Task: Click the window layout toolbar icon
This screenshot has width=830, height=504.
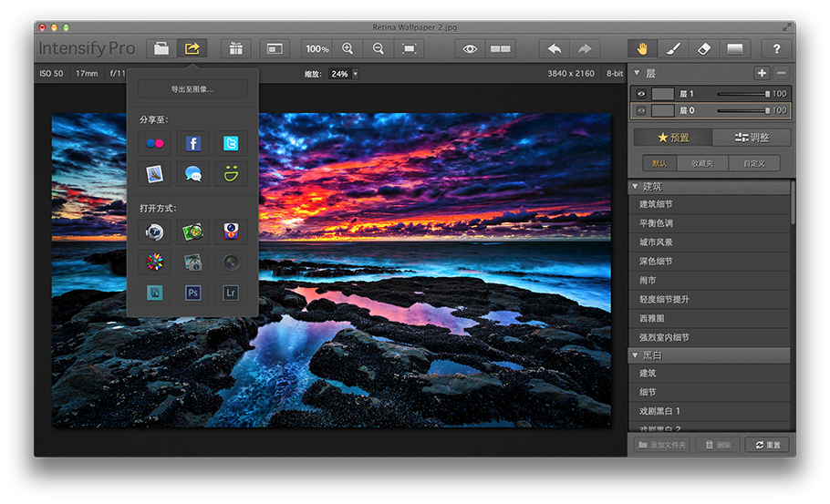Action: tap(275, 48)
